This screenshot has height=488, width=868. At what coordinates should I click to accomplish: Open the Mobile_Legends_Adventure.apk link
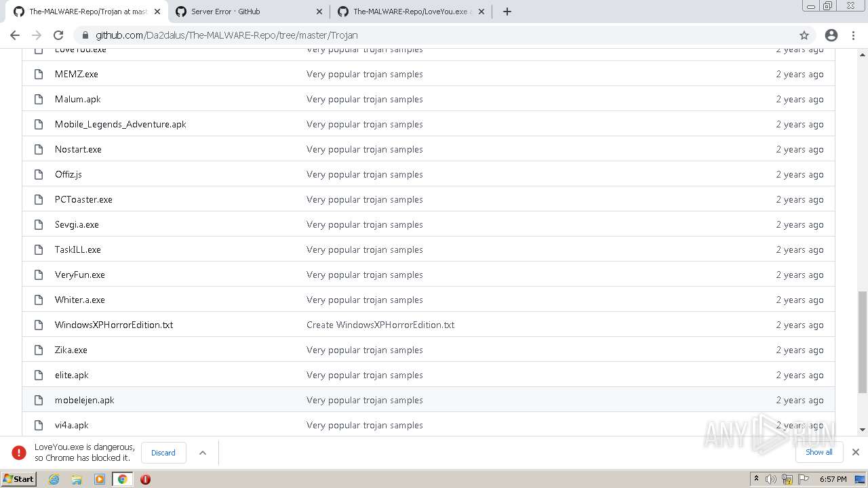(121, 124)
